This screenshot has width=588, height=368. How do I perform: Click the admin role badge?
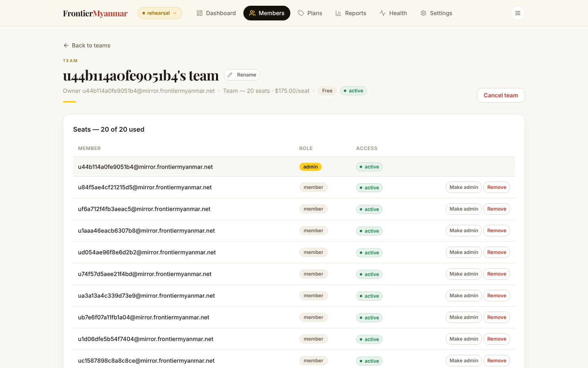click(310, 167)
